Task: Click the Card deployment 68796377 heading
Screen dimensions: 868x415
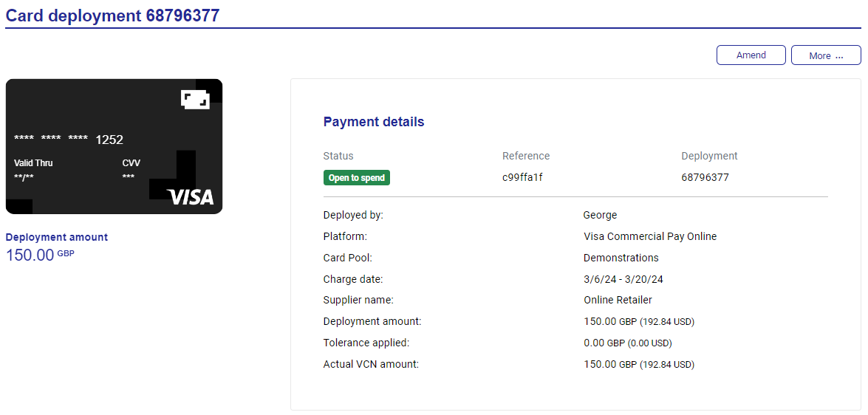Action: pos(112,16)
